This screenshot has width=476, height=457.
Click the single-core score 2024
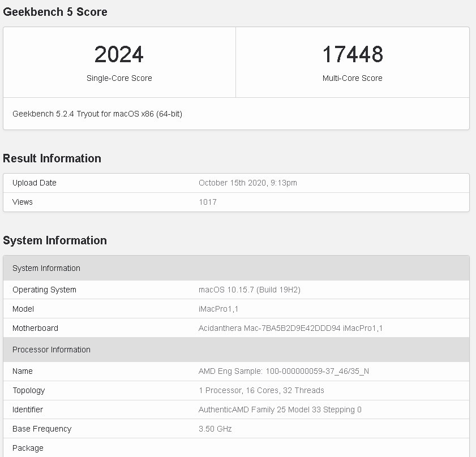(x=119, y=55)
